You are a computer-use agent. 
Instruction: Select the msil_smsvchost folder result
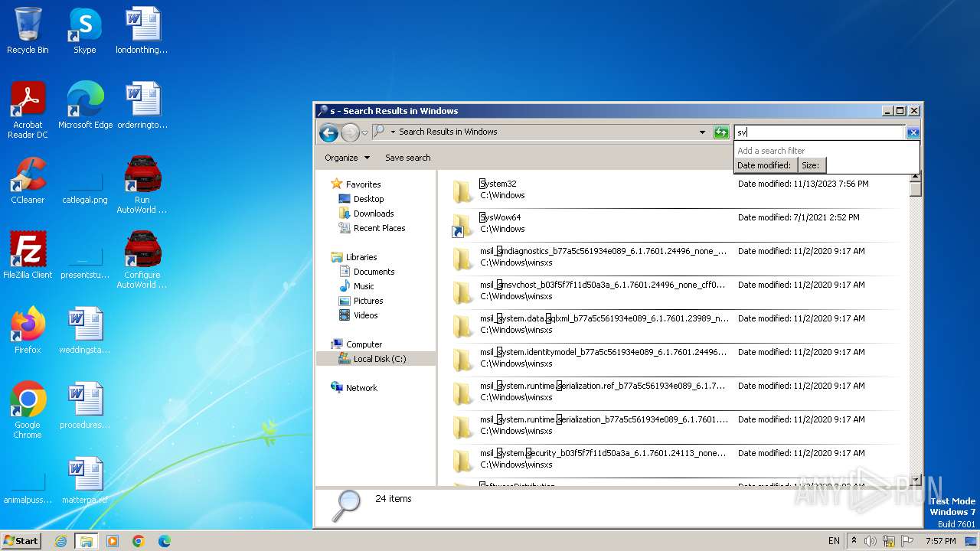pyautogui.click(x=674, y=292)
